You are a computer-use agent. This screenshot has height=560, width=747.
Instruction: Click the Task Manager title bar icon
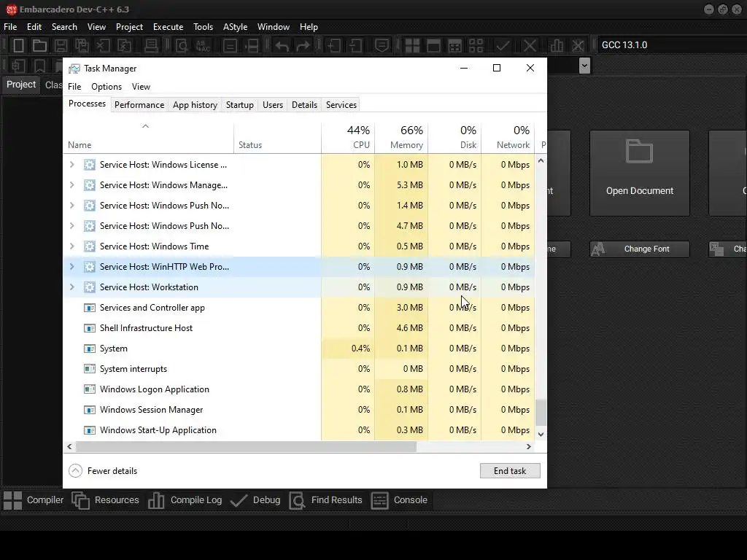74,69
